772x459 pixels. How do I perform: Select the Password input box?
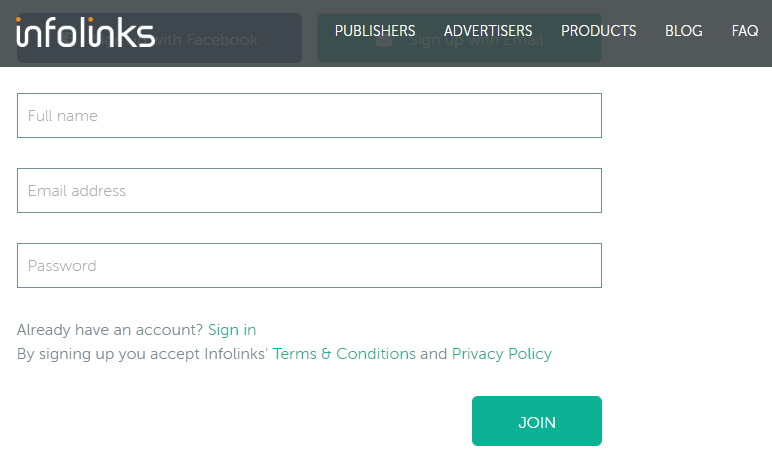pos(309,266)
